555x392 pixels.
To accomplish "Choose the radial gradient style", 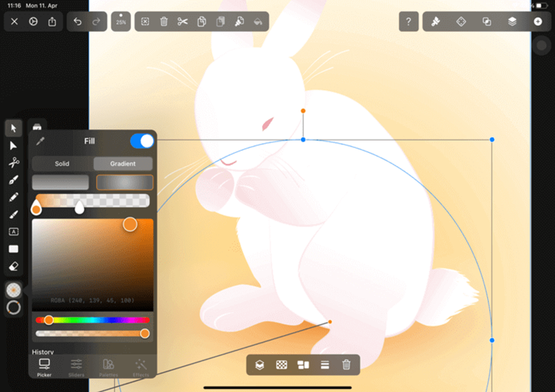I will click(124, 183).
